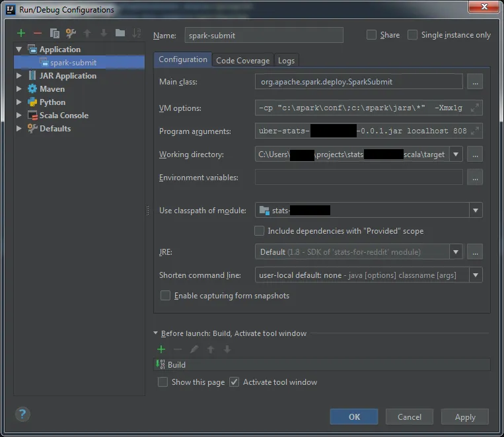
Task: Expand the Maven tree node
Action: pyautogui.click(x=19, y=88)
